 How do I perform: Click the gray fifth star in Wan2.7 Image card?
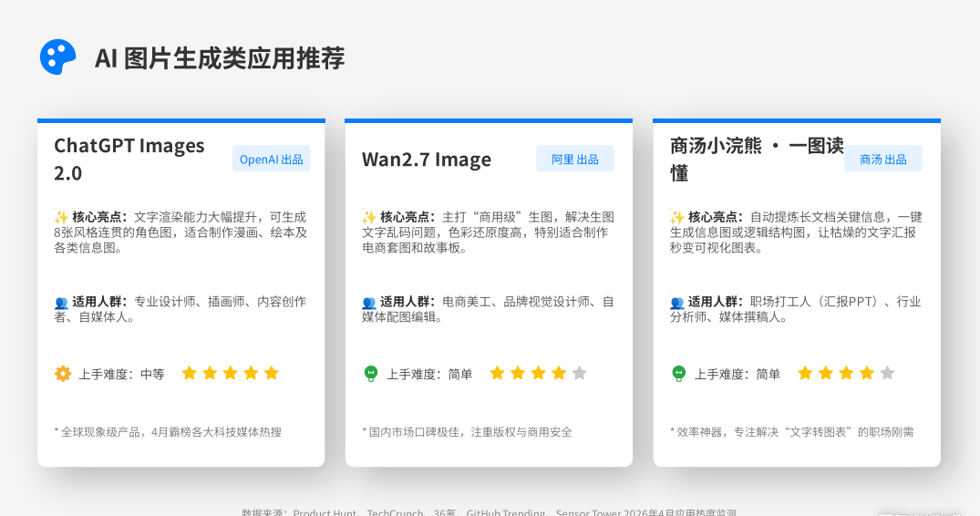pyautogui.click(x=580, y=373)
